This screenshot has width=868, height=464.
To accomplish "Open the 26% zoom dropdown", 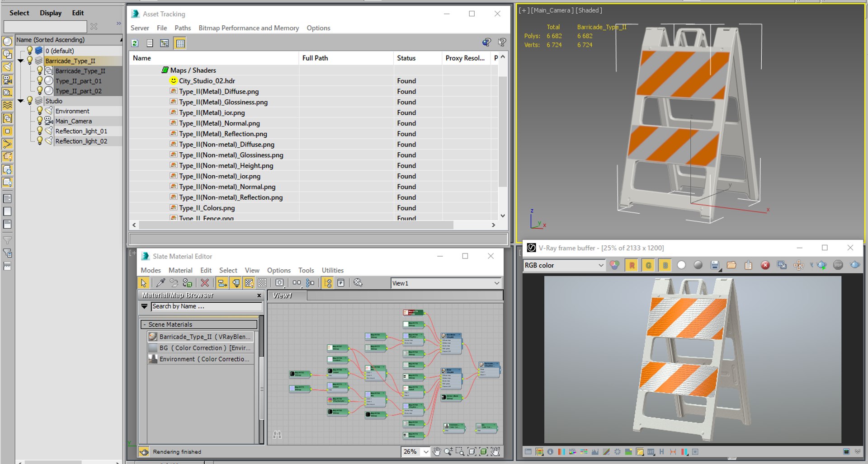I will (x=426, y=451).
